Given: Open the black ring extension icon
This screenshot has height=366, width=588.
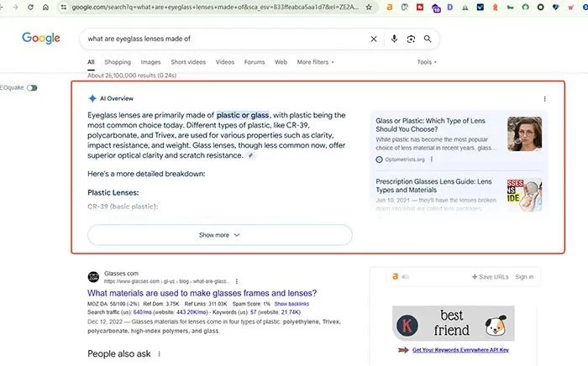Looking at the screenshot, I should (x=540, y=7).
